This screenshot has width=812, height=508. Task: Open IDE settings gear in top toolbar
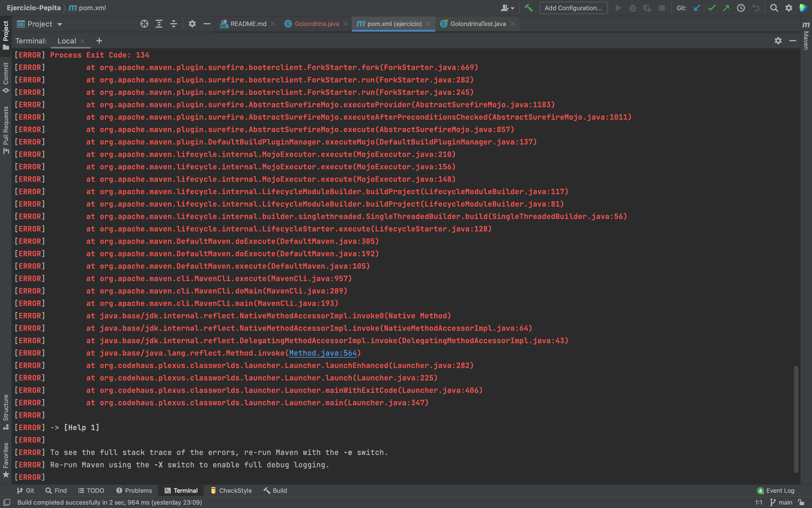(x=789, y=8)
